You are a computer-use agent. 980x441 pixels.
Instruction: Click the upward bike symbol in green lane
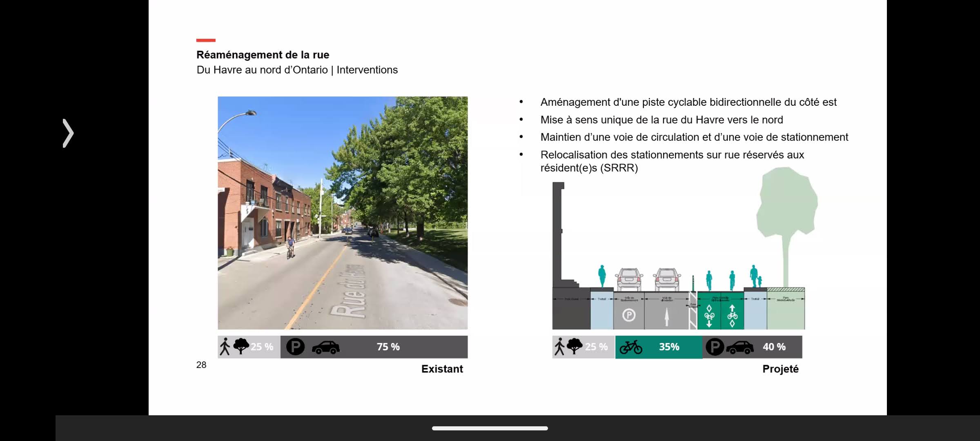click(732, 316)
